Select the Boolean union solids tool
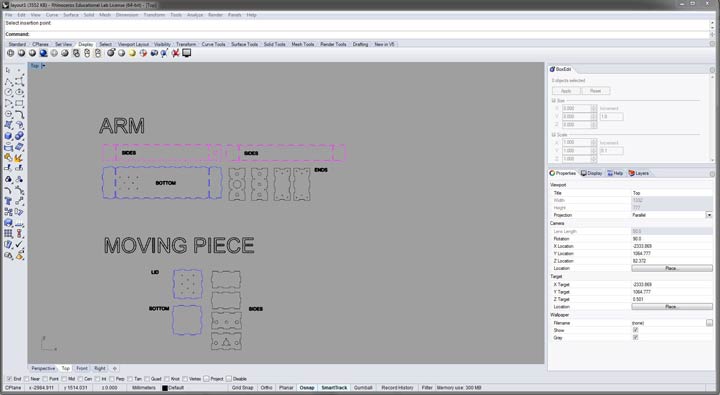This screenshot has height=395, width=720. (19, 136)
